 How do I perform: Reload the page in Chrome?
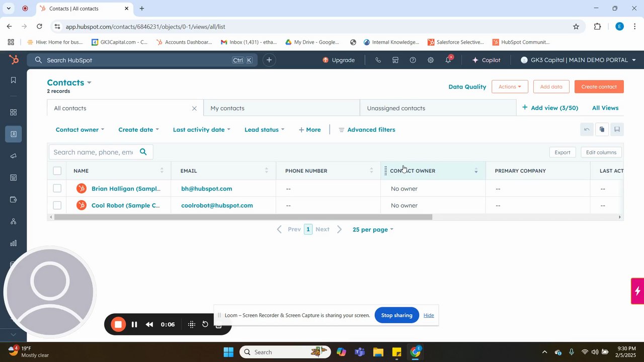(40, 27)
